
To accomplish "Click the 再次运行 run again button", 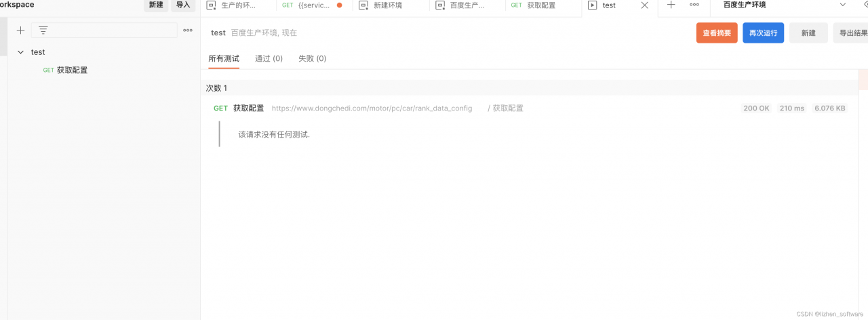I will [764, 33].
